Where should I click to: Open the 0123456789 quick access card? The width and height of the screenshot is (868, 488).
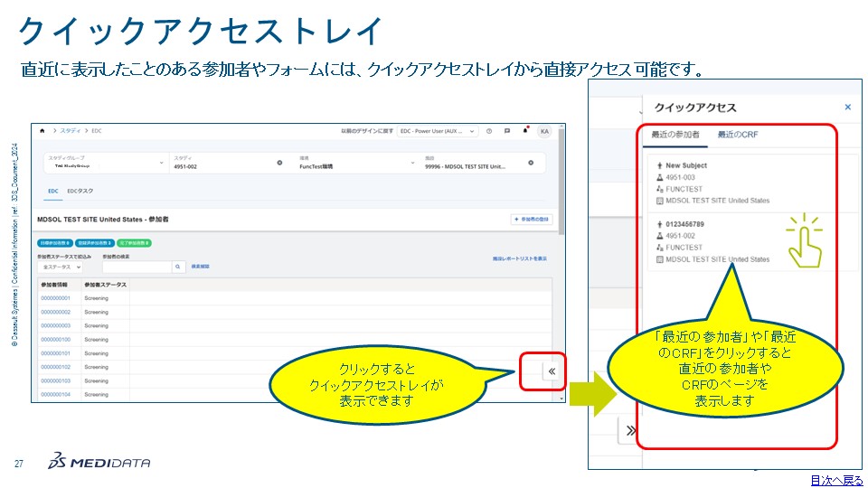click(753, 242)
